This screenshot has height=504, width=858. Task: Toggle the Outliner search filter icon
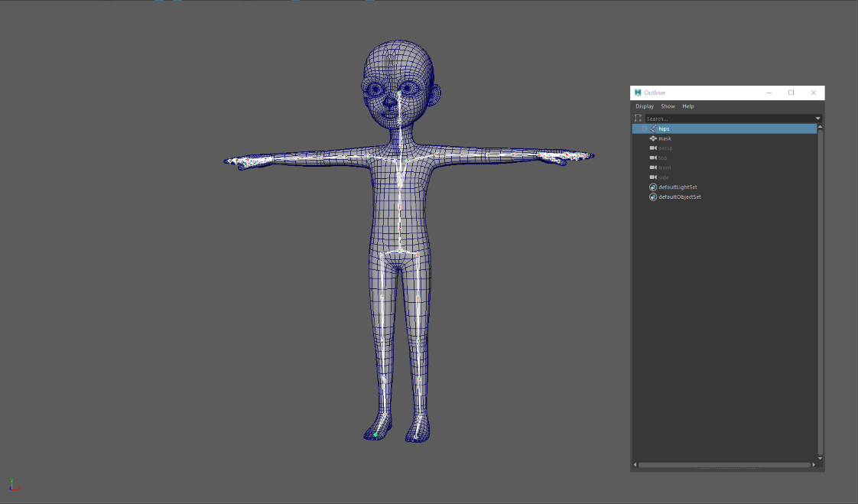pyautogui.click(x=638, y=119)
